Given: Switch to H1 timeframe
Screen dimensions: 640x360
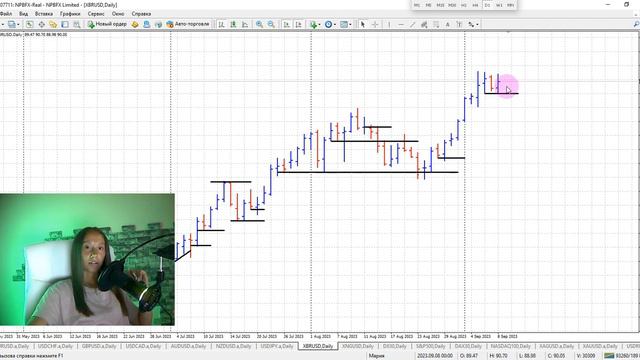Looking at the screenshot, I should coord(464,5).
